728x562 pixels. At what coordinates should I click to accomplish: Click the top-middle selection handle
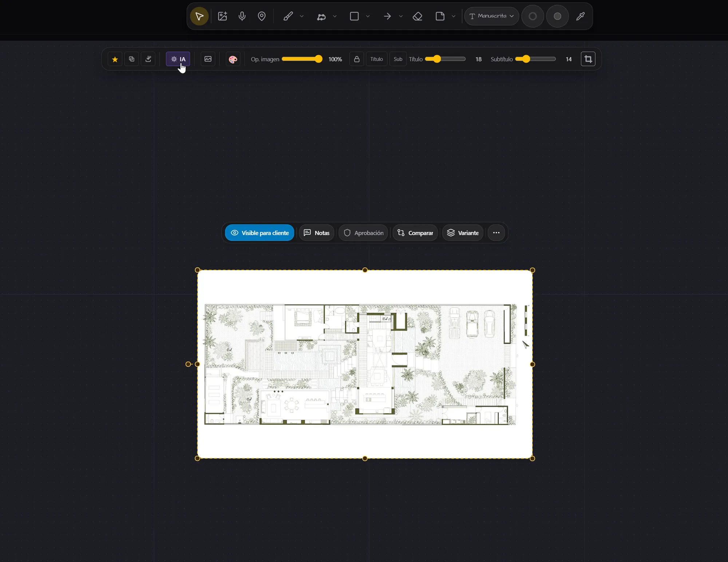tap(365, 270)
